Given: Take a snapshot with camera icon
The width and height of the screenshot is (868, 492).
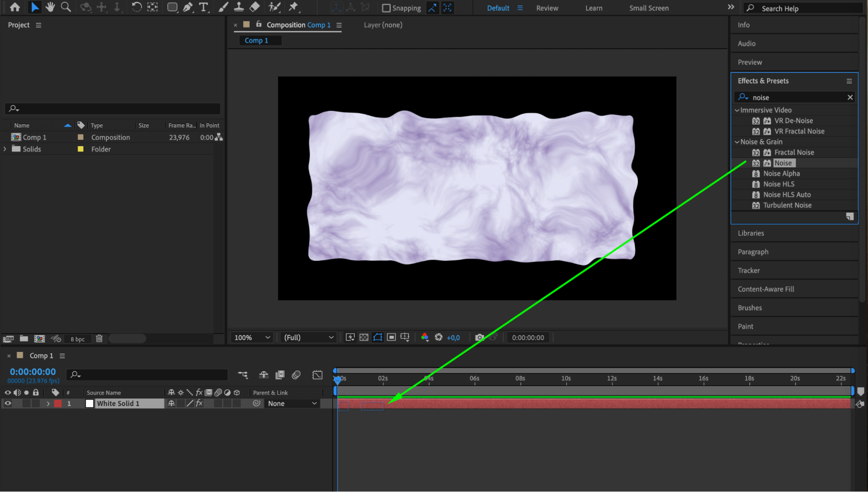Looking at the screenshot, I should (x=479, y=338).
